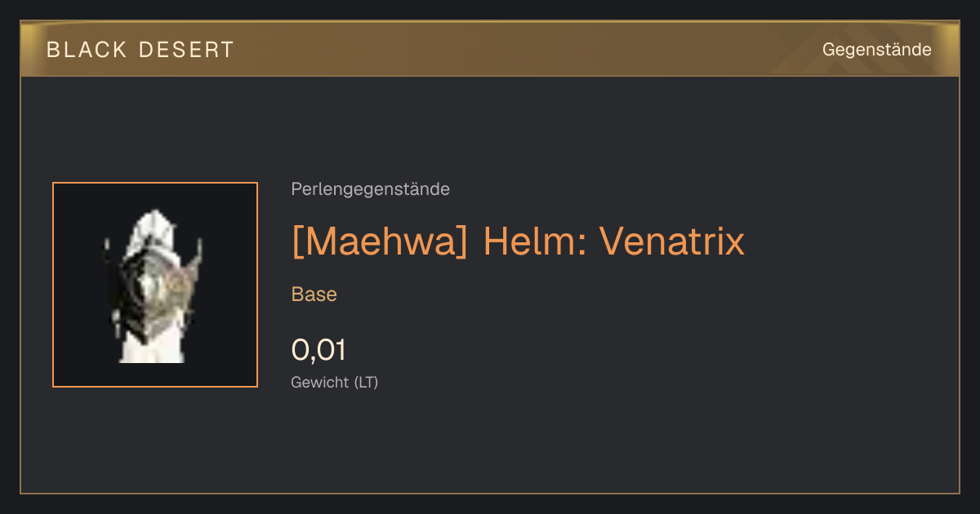This screenshot has height=514, width=980.
Task: Click the Perlengegenstände category label
Action: [x=370, y=189]
